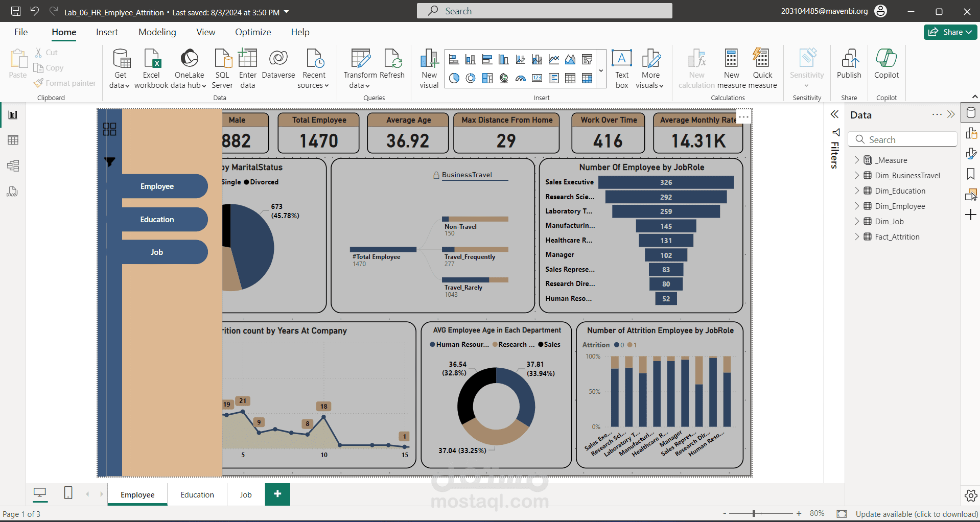Insert an area chart visual
This screenshot has width=980, height=522.
(x=570, y=60)
